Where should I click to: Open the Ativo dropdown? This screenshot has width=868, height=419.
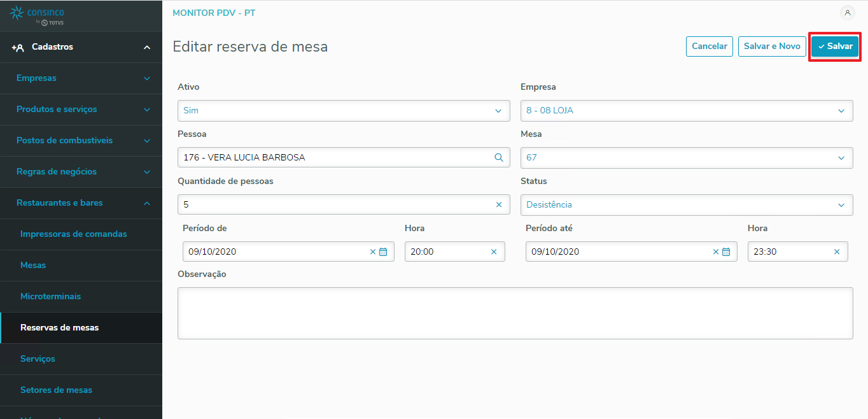[x=344, y=111]
